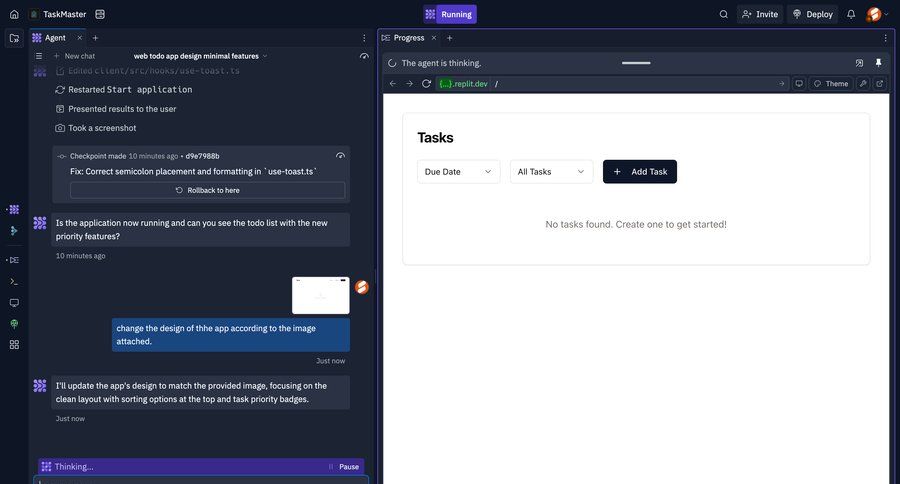This screenshot has height=484, width=900.
Task: Click the Running status button
Action: (x=450, y=14)
